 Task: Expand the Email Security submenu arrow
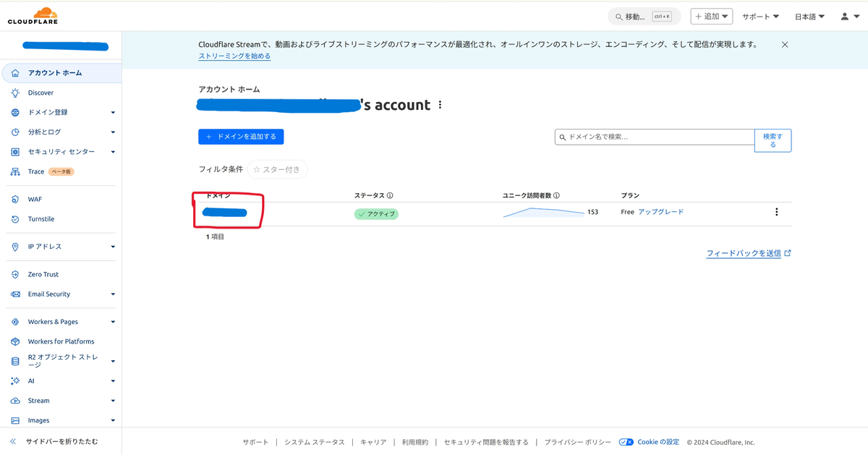click(x=113, y=294)
